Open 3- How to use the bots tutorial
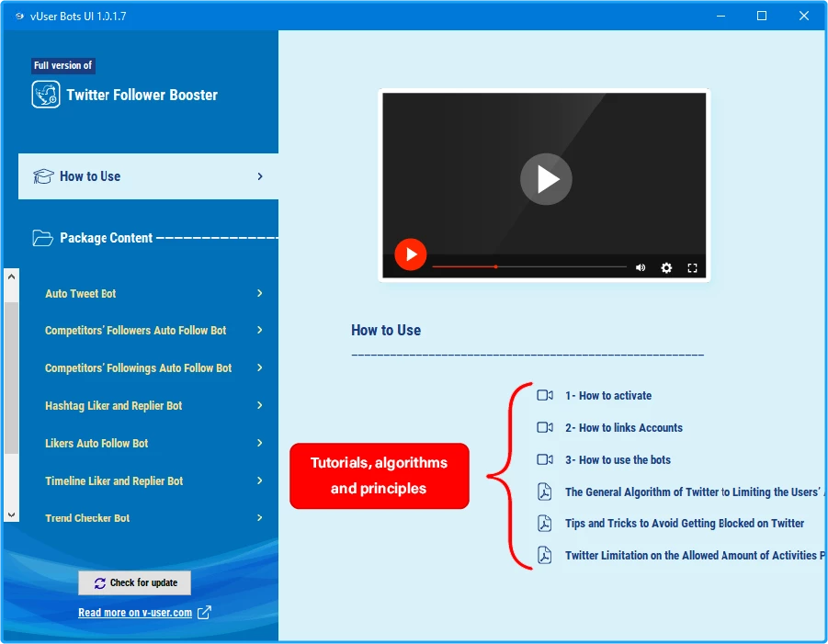Screen dimensions: 828x644 click(x=618, y=459)
